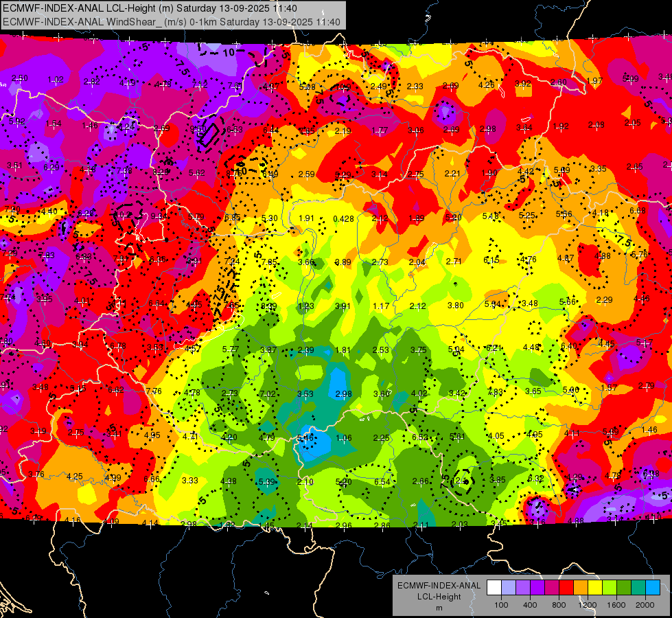The height and width of the screenshot is (618, 672).
Task: Click the map value 3.60
Action: (382, 393)
